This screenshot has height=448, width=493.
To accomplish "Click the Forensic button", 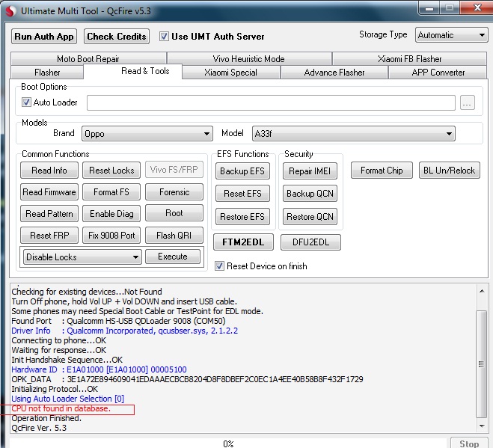I will [174, 192].
